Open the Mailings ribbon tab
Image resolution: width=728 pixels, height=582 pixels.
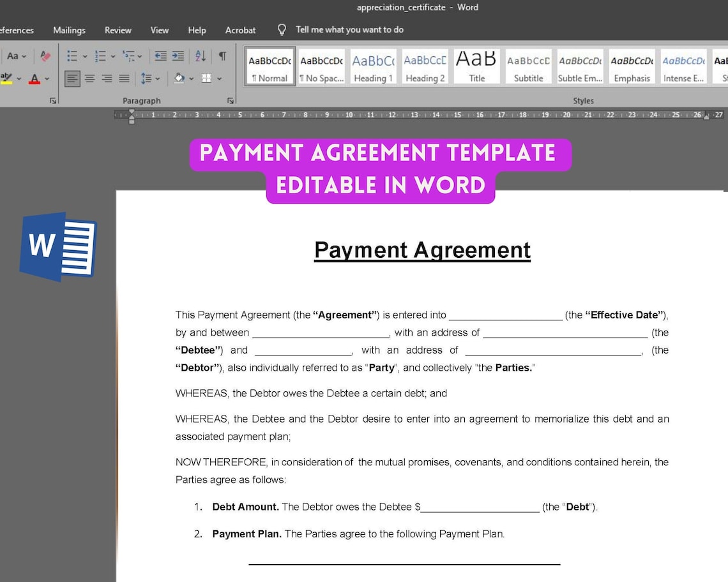[x=69, y=30]
